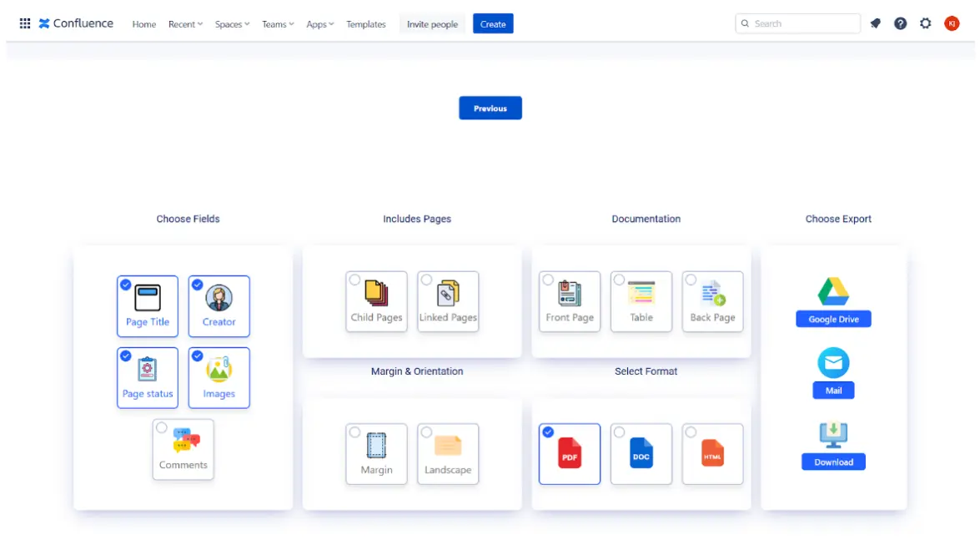The width and height of the screenshot is (980, 560).
Task: Expand the Spaces dropdown menu
Action: pyautogui.click(x=232, y=24)
